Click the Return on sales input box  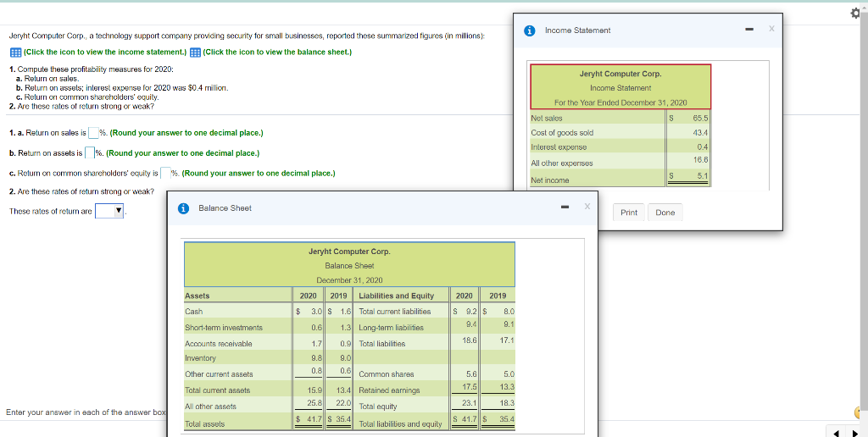pyautogui.click(x=93, y=133)
